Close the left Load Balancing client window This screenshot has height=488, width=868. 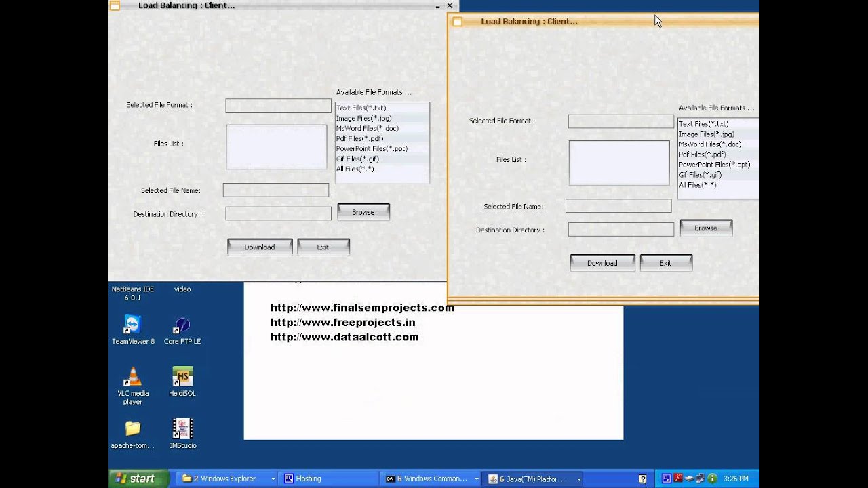(450, 5)
